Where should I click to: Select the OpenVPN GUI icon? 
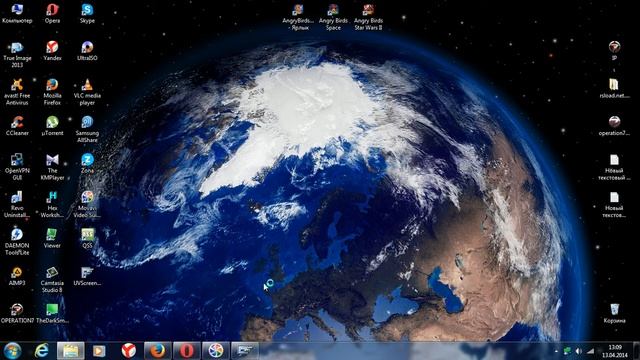[17, 167]
